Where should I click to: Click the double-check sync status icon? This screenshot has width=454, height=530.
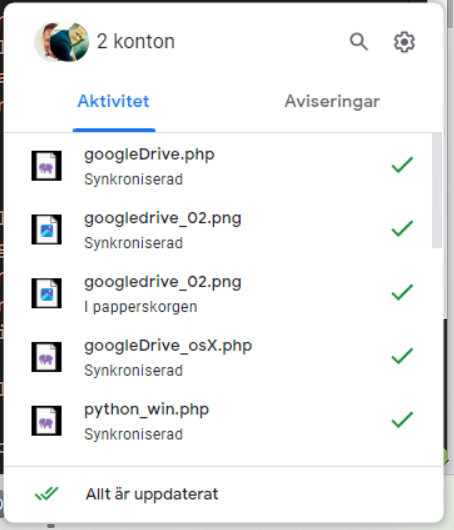[x=47, y=494]
